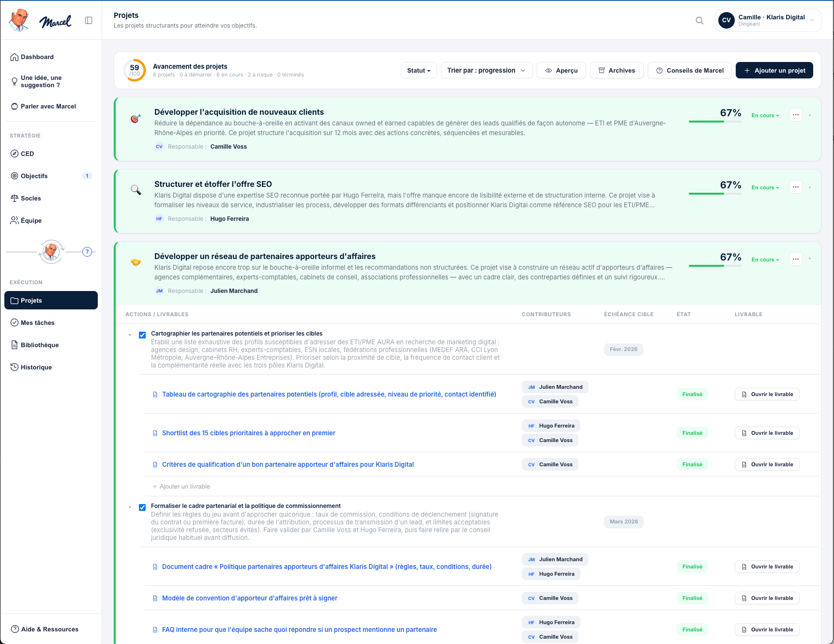Open Historique in the sidebar

pyautogui.click(x=51, y=368)
